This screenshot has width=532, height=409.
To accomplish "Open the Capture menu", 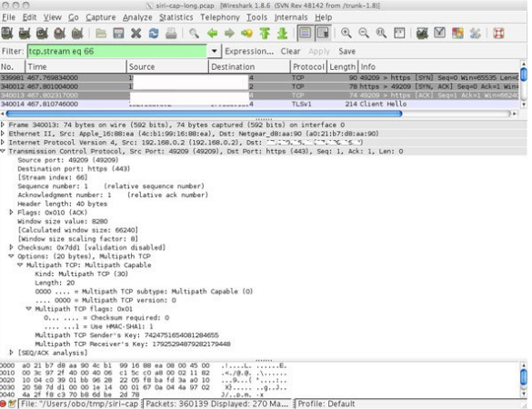I will click(100, 17).
